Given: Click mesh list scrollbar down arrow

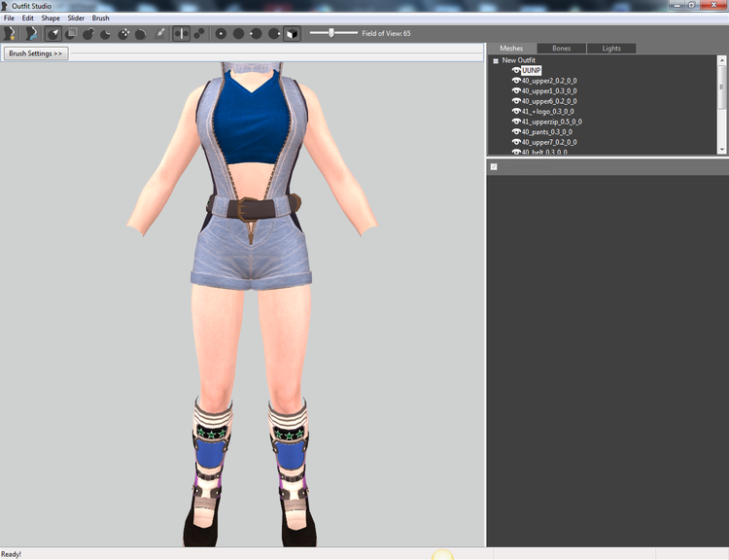Looking at the screenshot, I should pyautogui.click(x=721, y=150).
